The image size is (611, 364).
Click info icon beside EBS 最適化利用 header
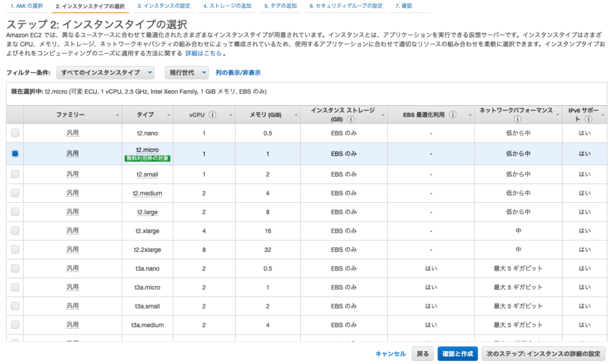pyautogui.click(x=453, y=115)
